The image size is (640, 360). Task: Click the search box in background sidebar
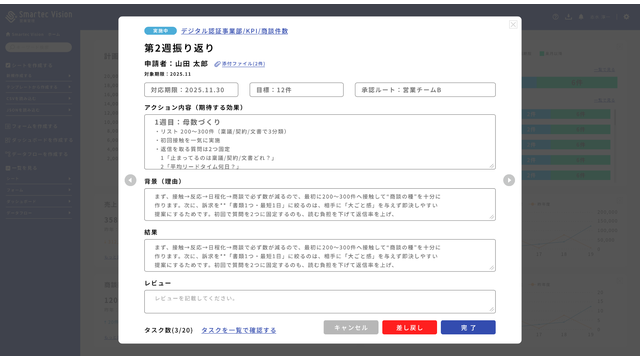click(38, 47)
